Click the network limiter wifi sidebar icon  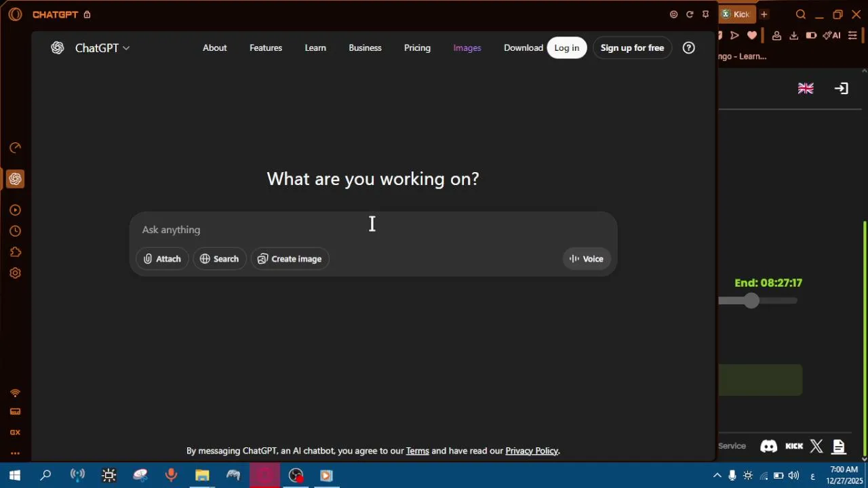pos(15,393)
